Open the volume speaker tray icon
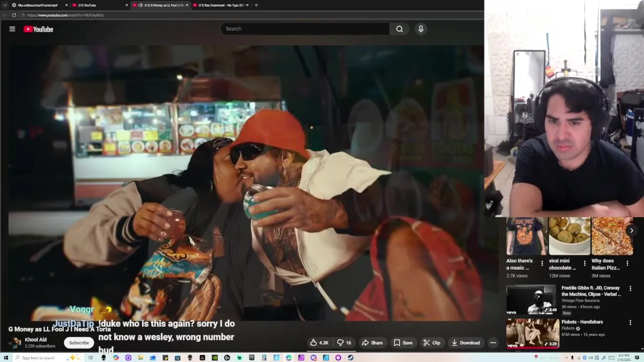 (591, 357)
